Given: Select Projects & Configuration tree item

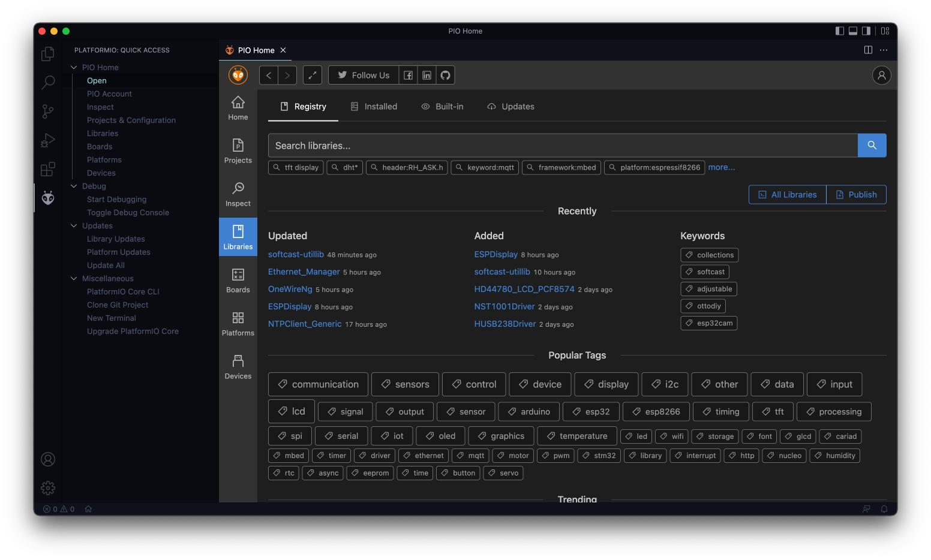Looking at the screenshot, I should tap(131, 120).
